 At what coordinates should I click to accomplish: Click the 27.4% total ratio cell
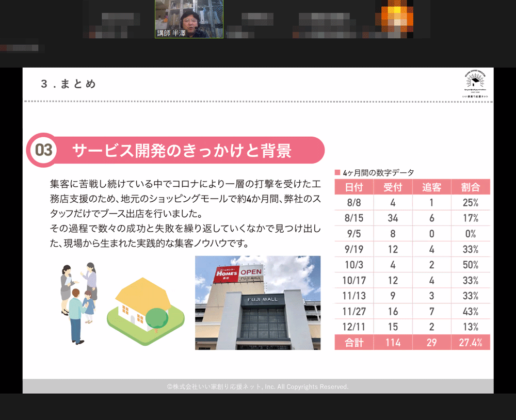(x=470, y=343)
